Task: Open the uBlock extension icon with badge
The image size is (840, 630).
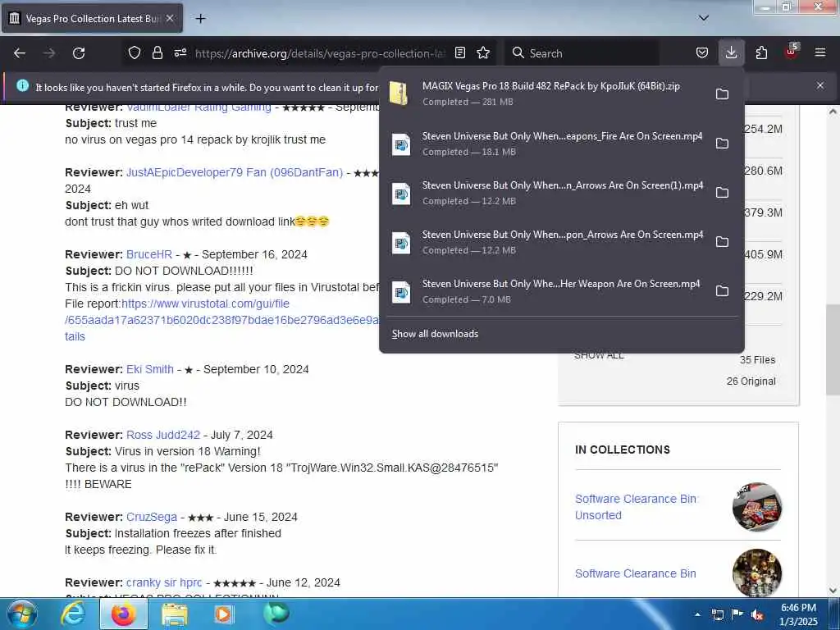Action: click(x=792, y=52)
